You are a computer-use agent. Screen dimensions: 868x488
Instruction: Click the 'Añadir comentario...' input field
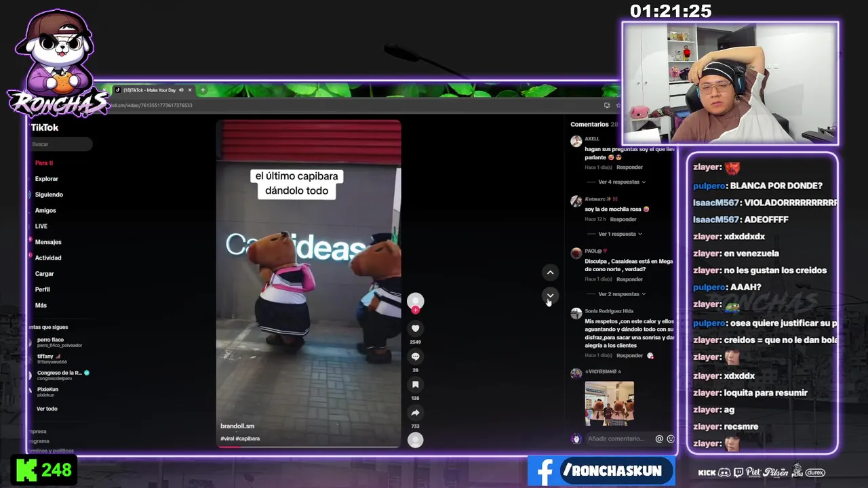pos(616,439)
